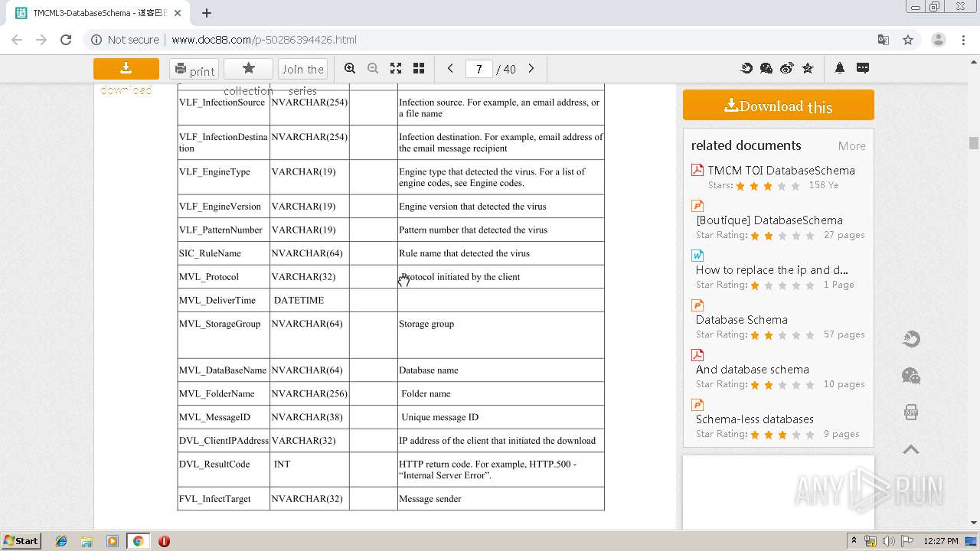Viewport: 980px width, 551px height.
Task: Add document to collection with star
Action: (x=248, y=69)
